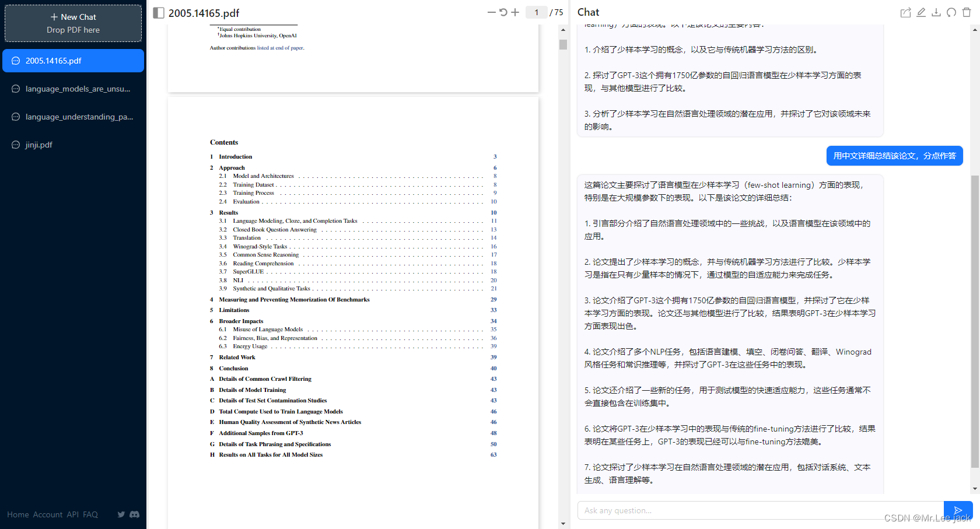This screenshot has height=529, width=980.
Task: Open the Discord link icon
Action: pyautogui.click(x=135, y=514)
